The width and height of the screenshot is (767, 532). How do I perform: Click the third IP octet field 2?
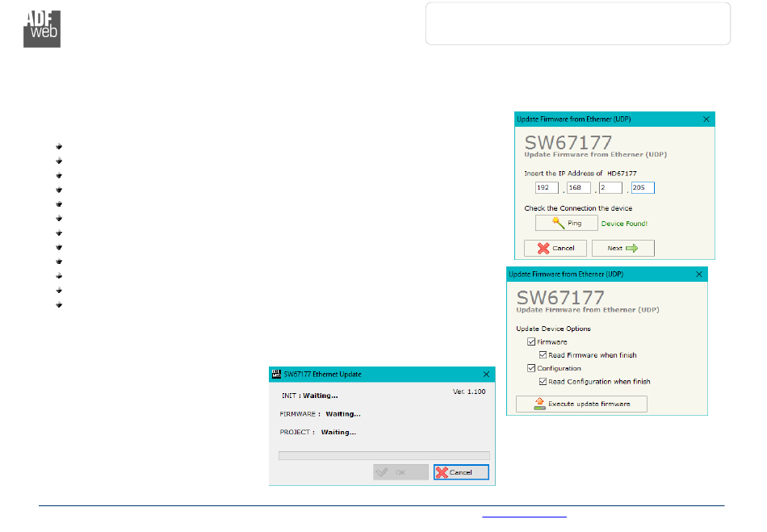click(x=610, y=188)
